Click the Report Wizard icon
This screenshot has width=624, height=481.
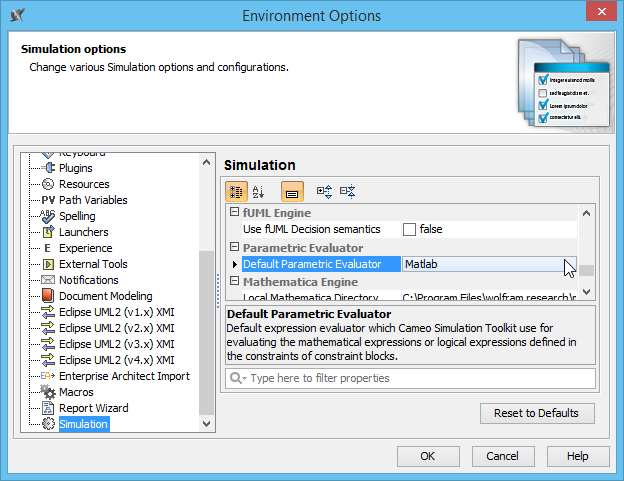pyautogui.click(x=48, y=408)
